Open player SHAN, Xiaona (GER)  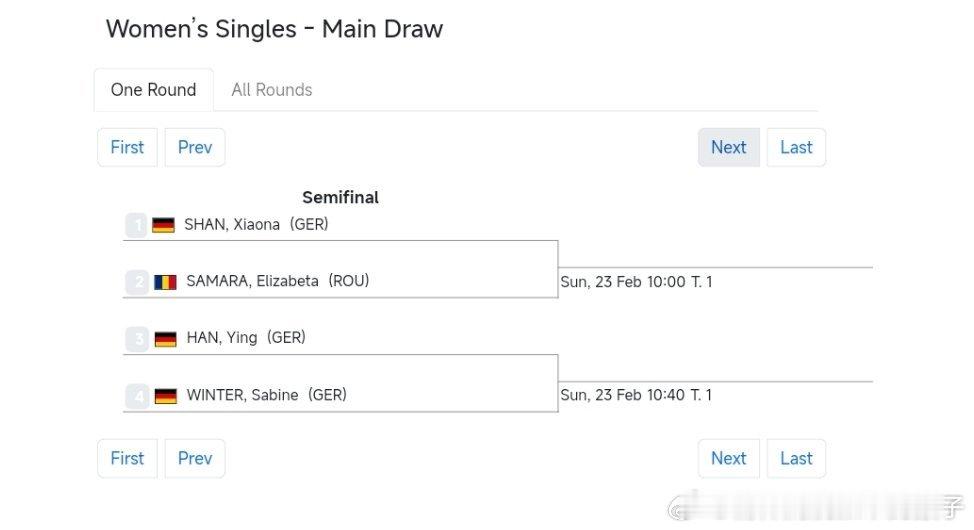[x=256, y=224]
